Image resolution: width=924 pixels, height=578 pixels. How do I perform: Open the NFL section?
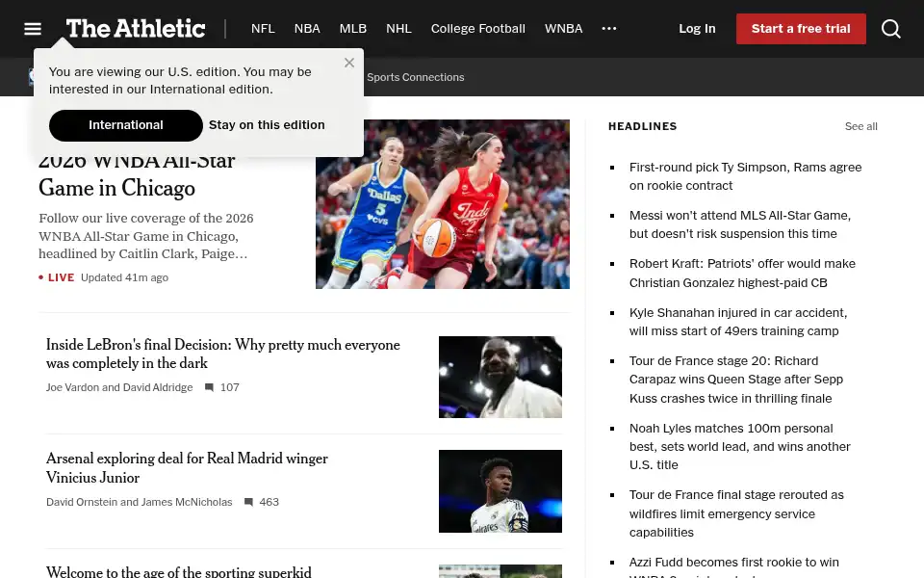pos(263,28)
